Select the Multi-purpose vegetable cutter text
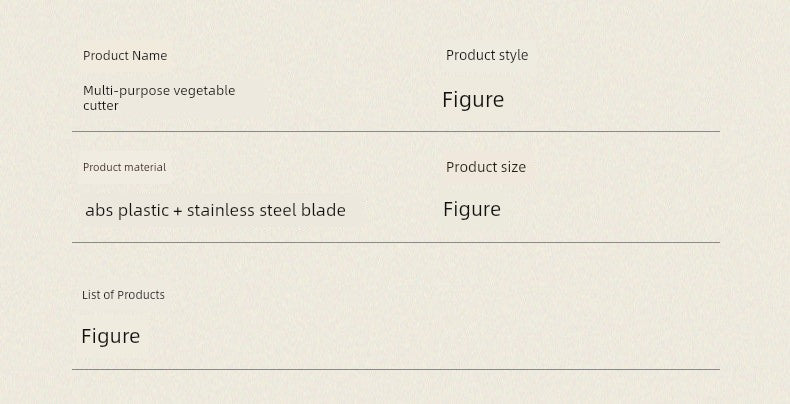 159,98
